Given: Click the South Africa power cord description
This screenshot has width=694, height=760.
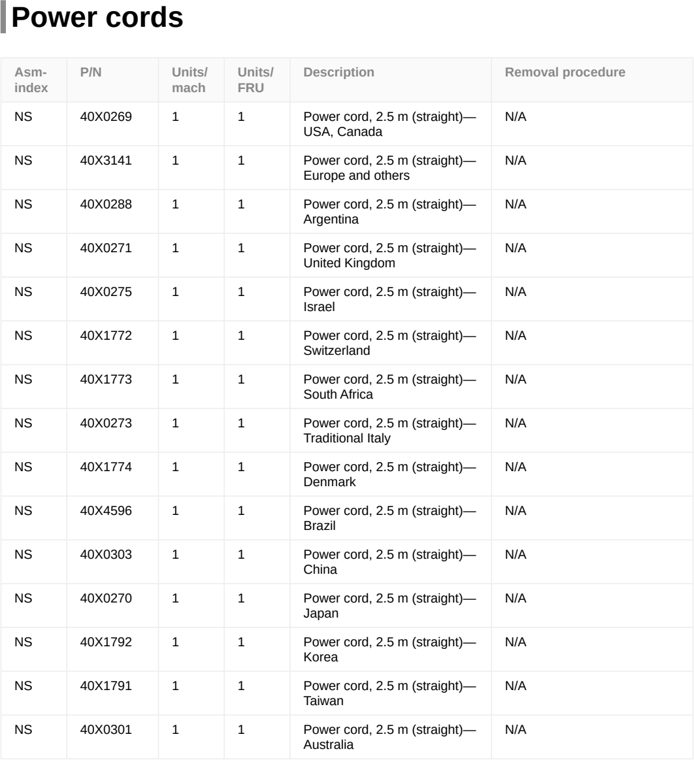Looking at the screenshot, I should coord(390,387).
